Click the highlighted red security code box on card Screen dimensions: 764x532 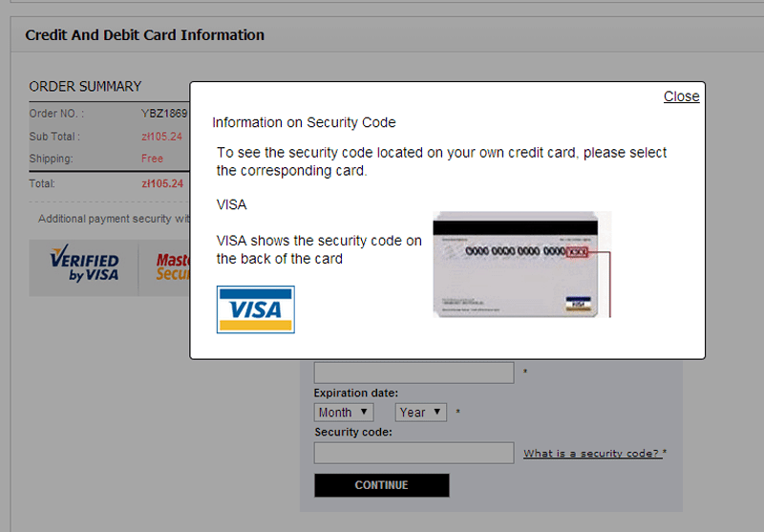click(x=578, y=252)
